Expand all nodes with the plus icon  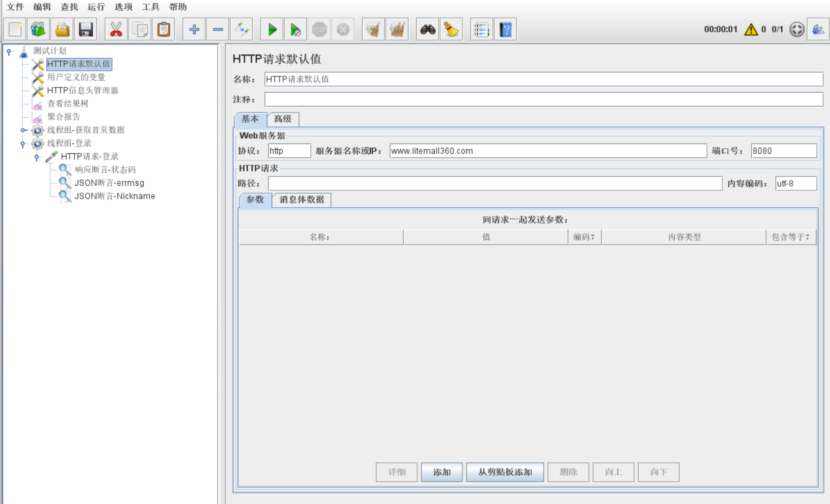pyautogui.click(x=194, y=30)
